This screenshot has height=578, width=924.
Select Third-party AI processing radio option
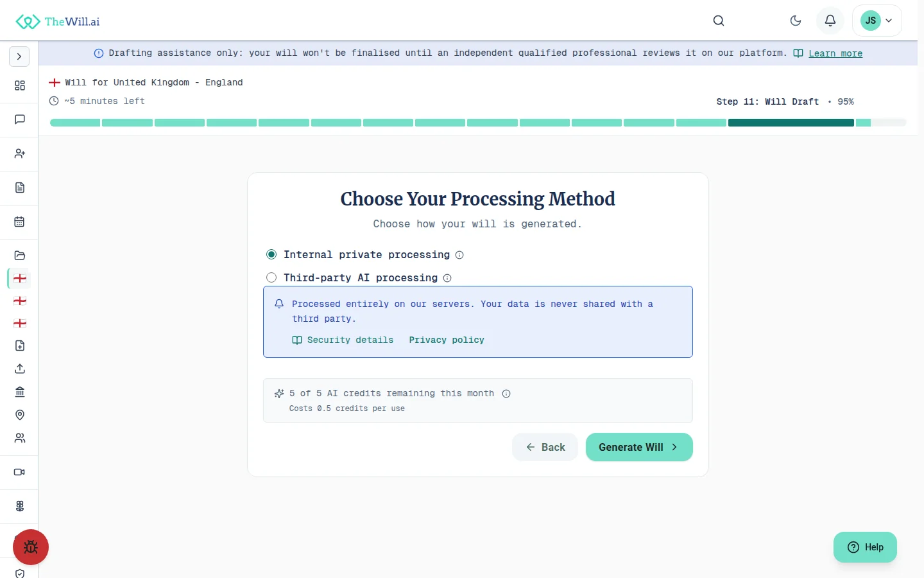[271, 277]
